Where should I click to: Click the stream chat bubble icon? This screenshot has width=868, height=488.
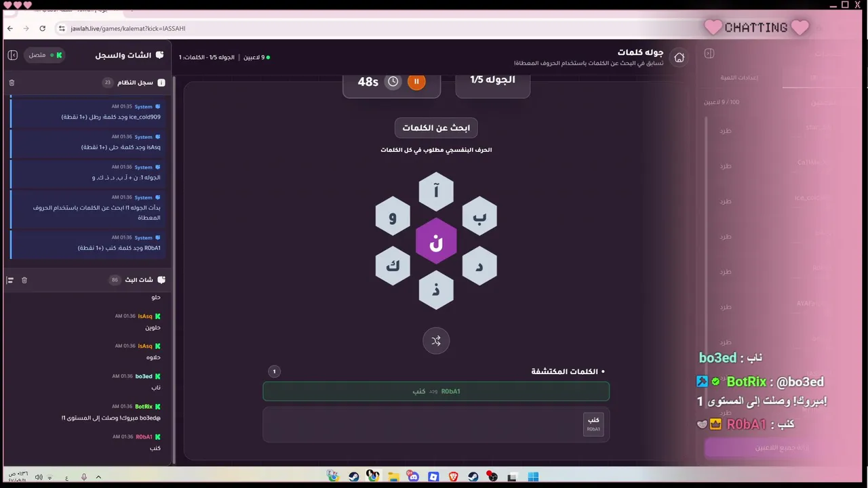coord(161,280)
